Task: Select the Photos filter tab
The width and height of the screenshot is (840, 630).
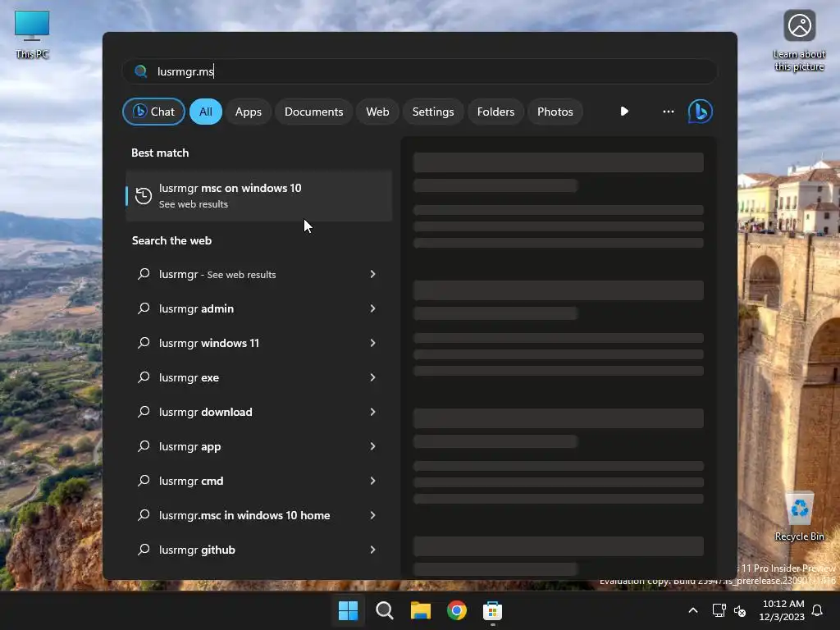Action: [x=555, y=112]
